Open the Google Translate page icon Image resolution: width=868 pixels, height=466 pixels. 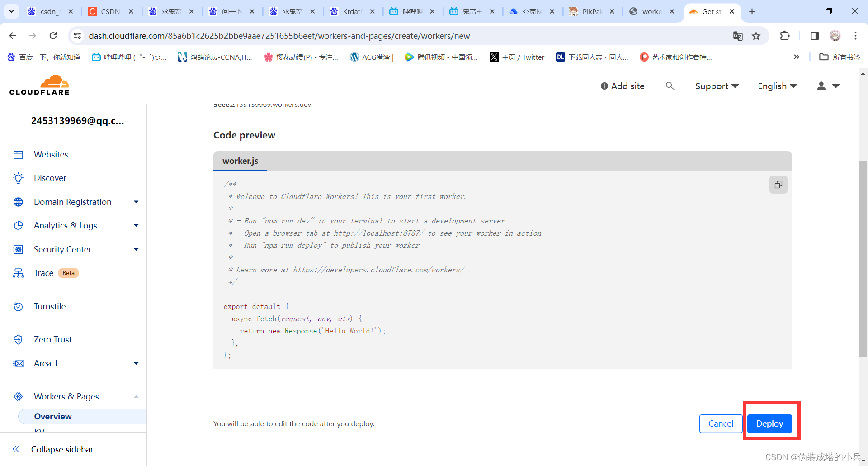click(x=738, y=36)
